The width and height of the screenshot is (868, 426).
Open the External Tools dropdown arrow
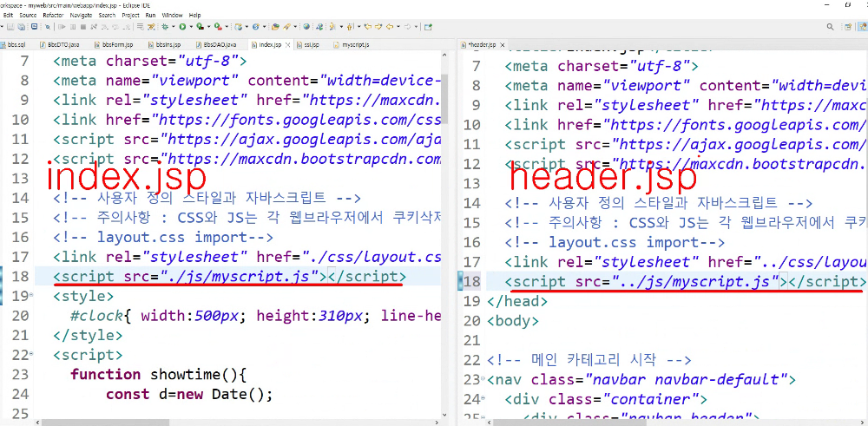[227, 26]
